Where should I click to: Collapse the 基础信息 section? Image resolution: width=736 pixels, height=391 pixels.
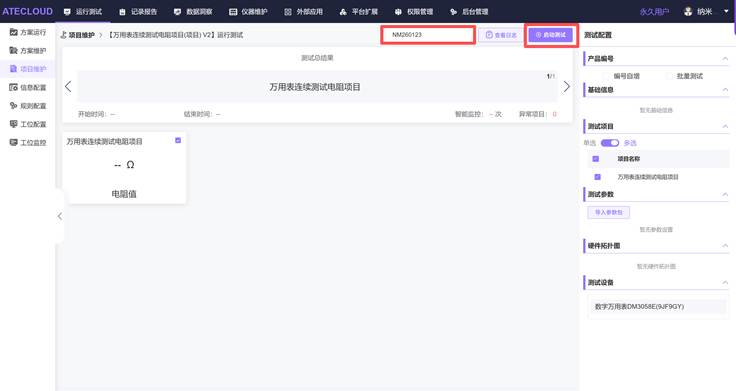click(x=725, y=90)
